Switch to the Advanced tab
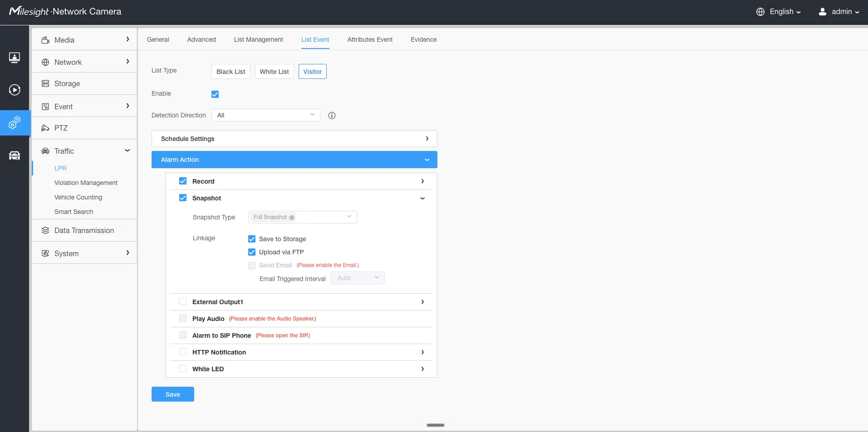Screen dimensions: 868x432 201,39
